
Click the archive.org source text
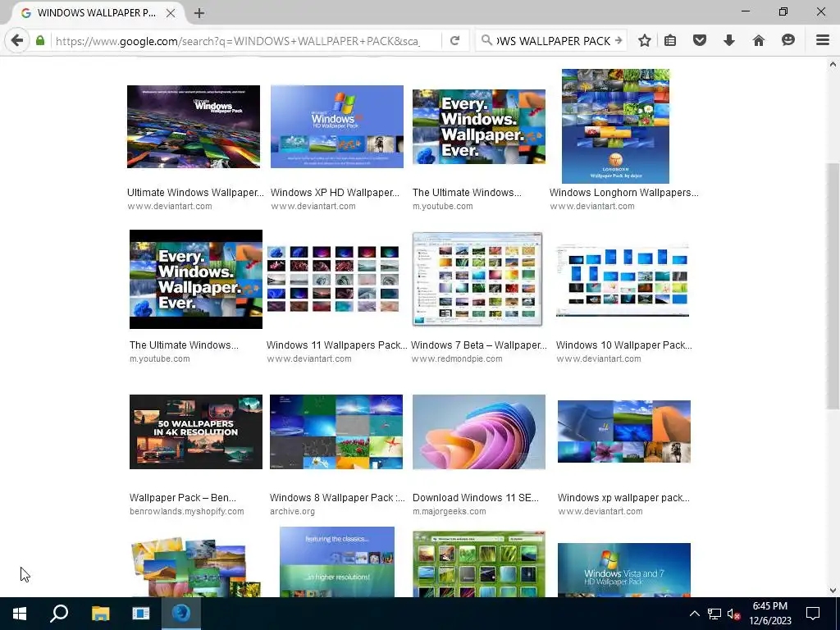pyautogui.click(x=293, y=512)
